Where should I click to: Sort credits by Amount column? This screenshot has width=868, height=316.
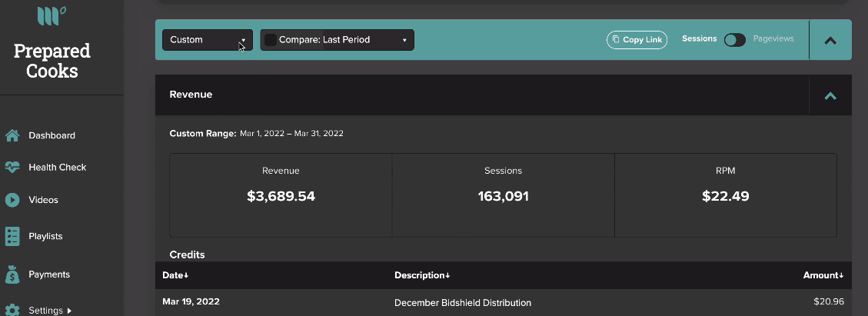point(823,275)
